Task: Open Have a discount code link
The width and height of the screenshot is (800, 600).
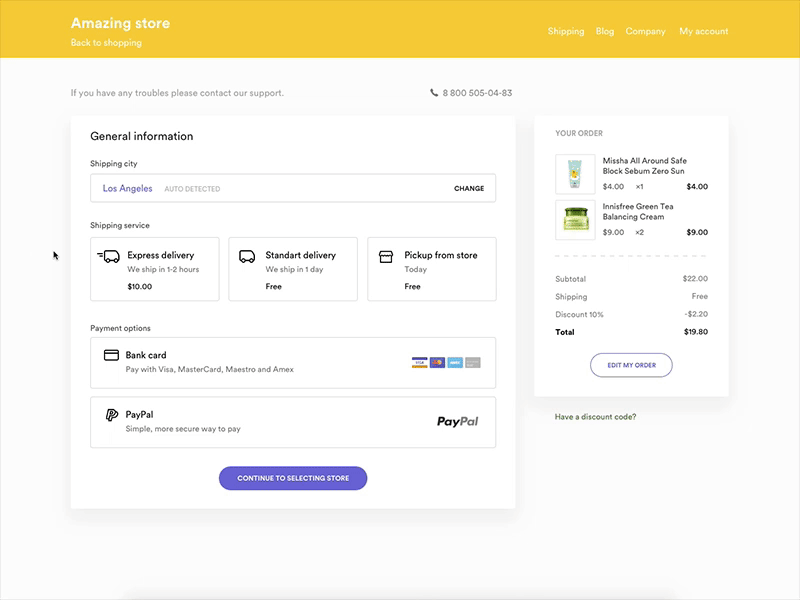Action: [595, 417]
